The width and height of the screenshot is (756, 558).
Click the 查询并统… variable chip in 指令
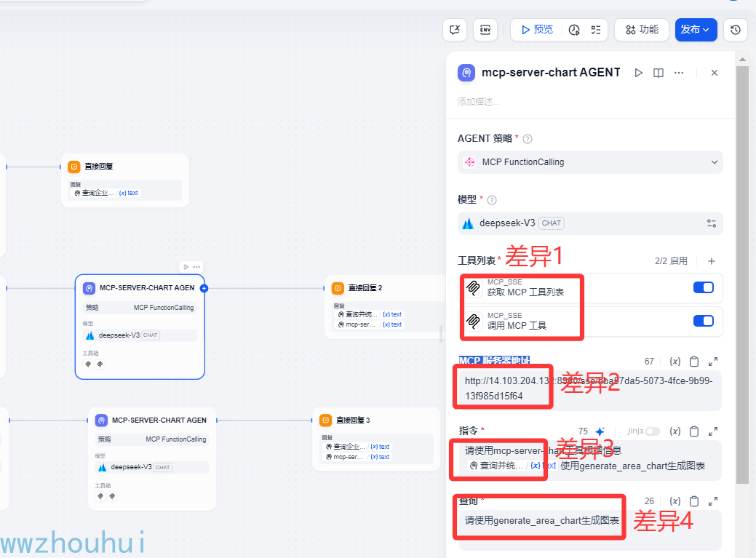512,466
